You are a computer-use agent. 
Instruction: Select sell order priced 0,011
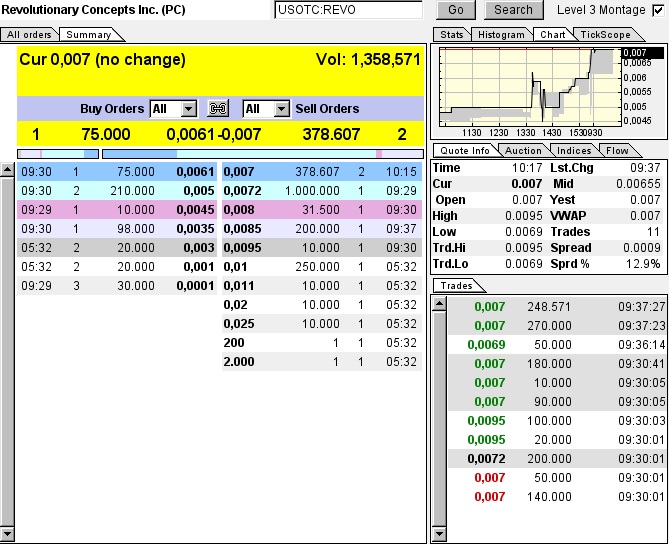(x=322, y=285)
